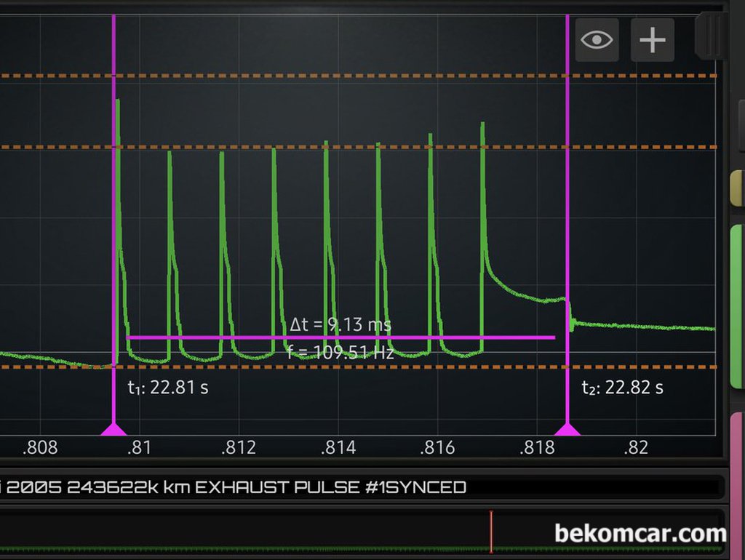Grab the t₁ cursor triangle handle
The height and width of the screenshot is (560, 745).
click(113, 429)
